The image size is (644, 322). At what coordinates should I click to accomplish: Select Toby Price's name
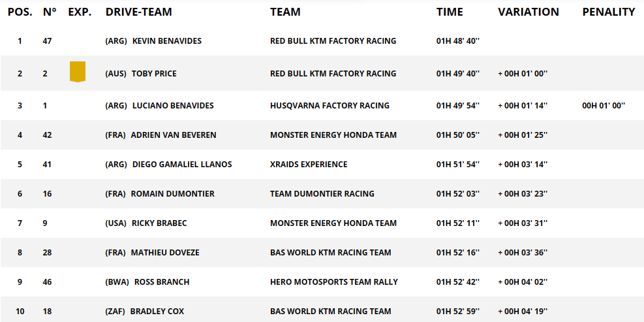(x=154, y=74)
